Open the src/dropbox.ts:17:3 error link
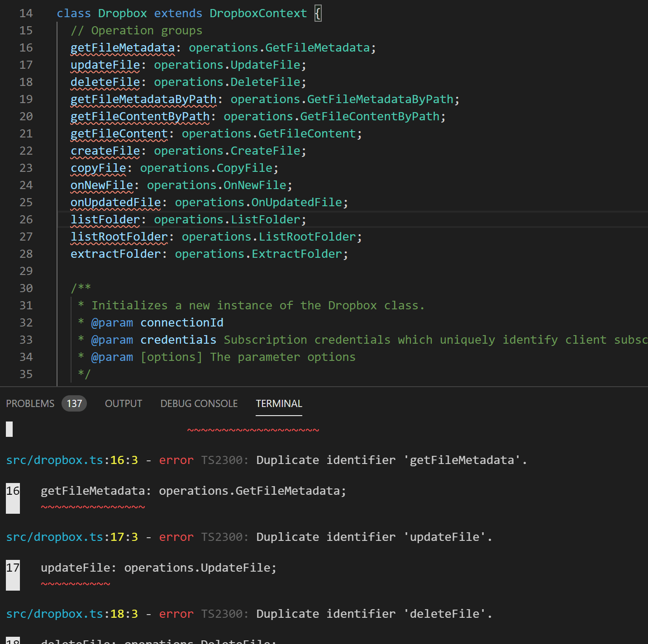This screenshot has height=644, width=648. point(72,537)
